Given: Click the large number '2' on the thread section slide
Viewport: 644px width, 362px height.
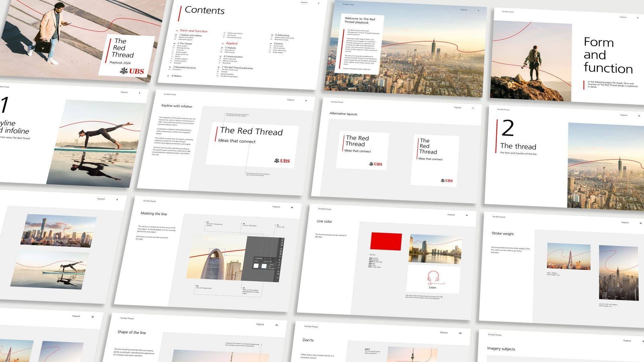Looking at the screenshot, I should tap(508, 128).
